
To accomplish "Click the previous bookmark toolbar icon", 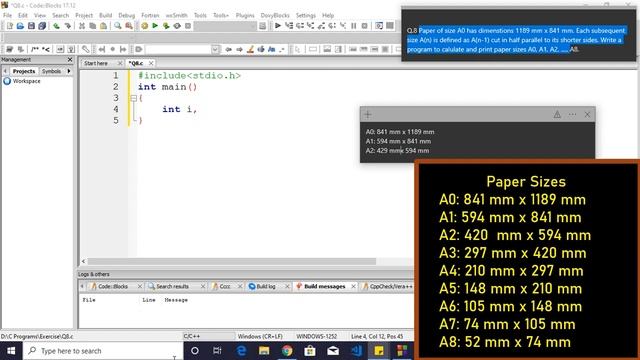I will (x=102, y=49).
